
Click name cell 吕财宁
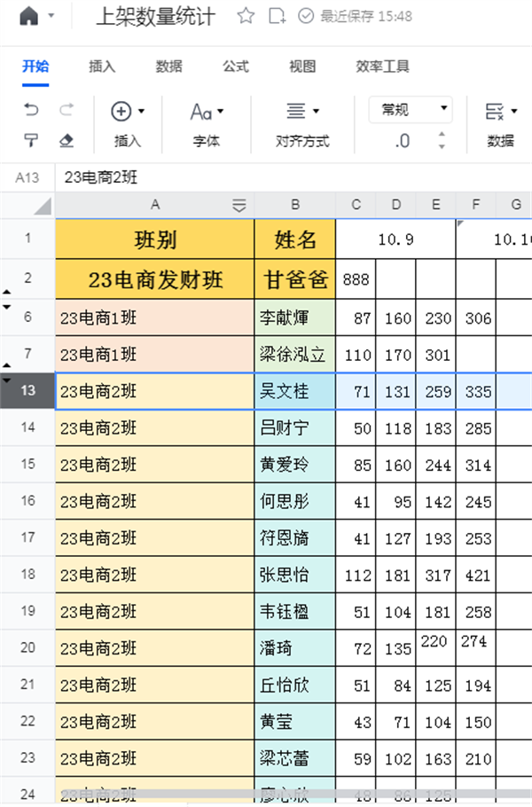(x=295, y=428)
